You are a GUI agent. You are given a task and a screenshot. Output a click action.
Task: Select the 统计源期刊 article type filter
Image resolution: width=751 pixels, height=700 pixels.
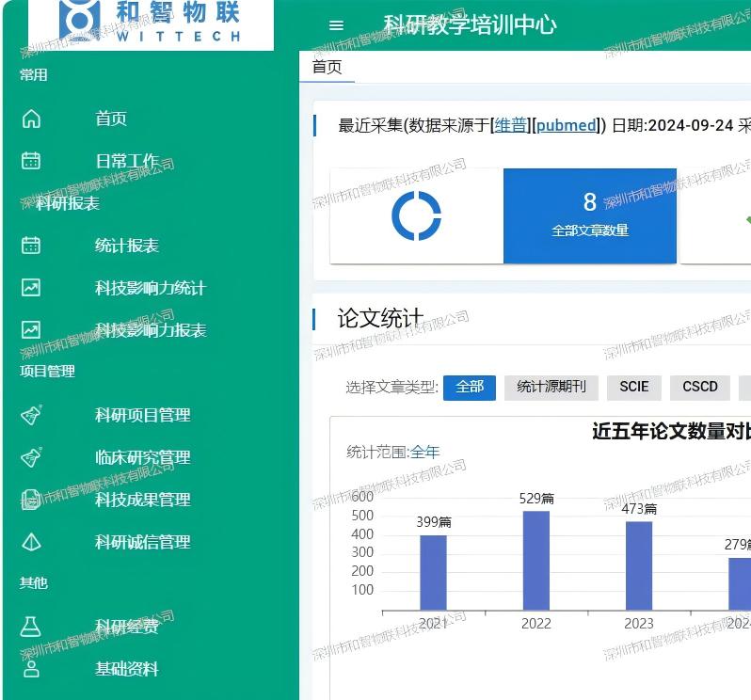click(551, 387)
